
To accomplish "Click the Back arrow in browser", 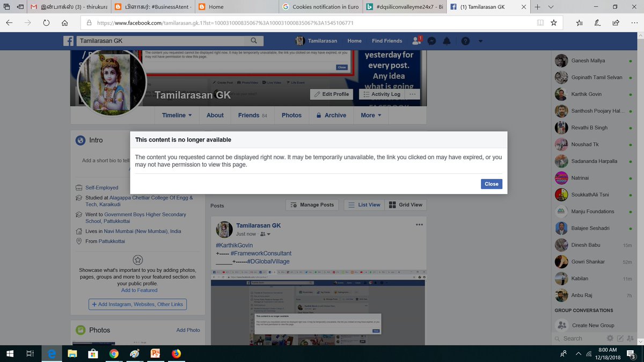I will click(x=10, y=23).
